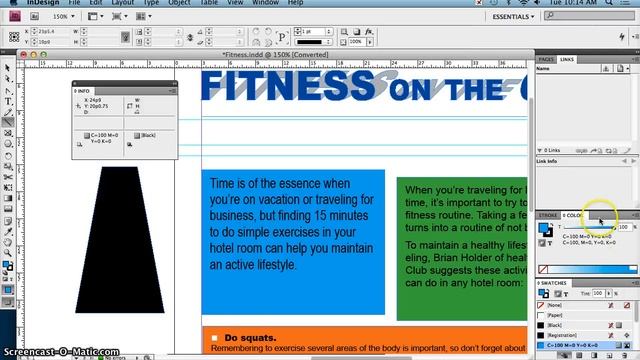Click the InDesign application icon in app bar
The height and width of the screenshot is (360, 640).
pyautogui.click(x=15, y=16)
